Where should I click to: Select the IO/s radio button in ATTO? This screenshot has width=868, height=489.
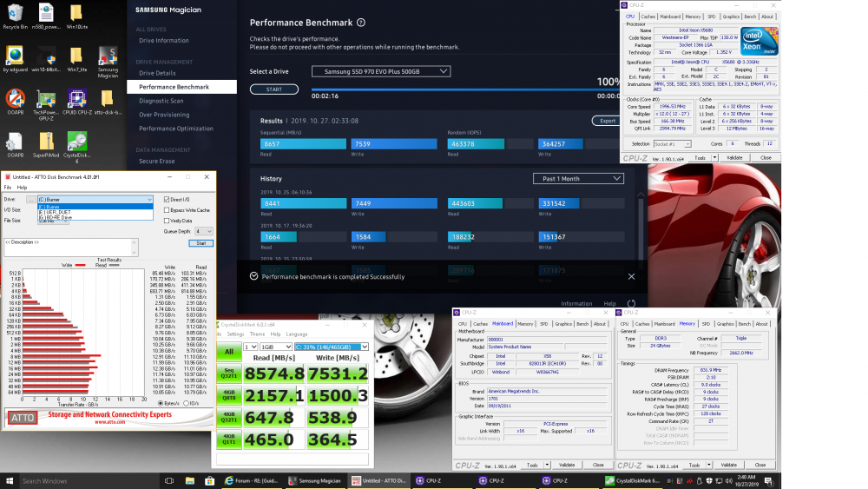tap(186, 403)
